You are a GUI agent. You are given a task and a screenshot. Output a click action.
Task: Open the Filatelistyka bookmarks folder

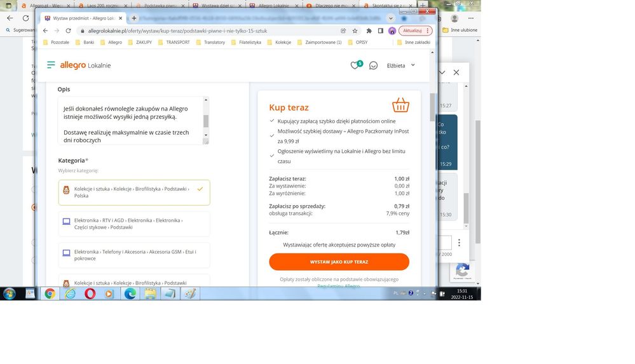(246, 42)
